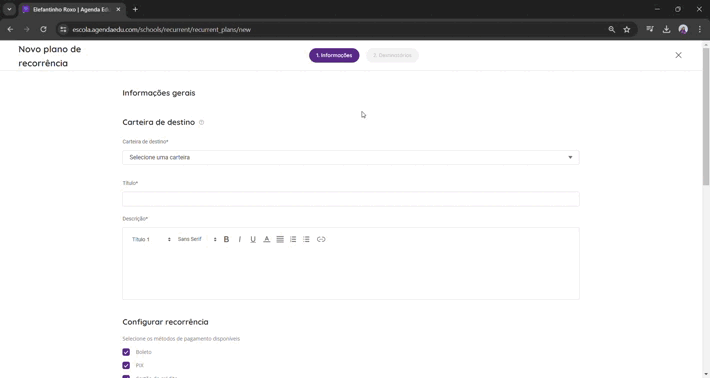Open Chrome three-dot menu
This screenshot has height=378, width=710.
coord(700,29)
